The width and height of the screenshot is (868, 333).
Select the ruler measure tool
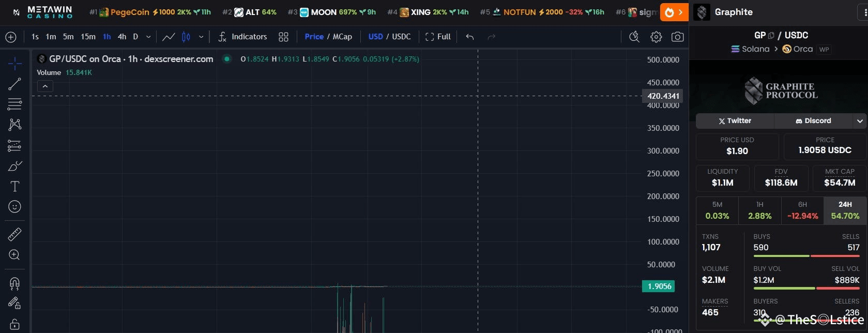click(14, 234)
